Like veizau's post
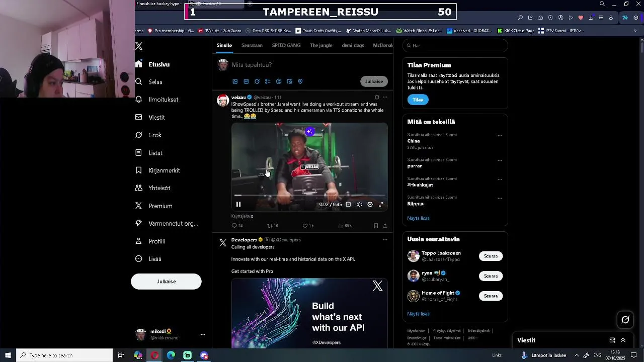The image size is (644, 362). coord(308,226)
